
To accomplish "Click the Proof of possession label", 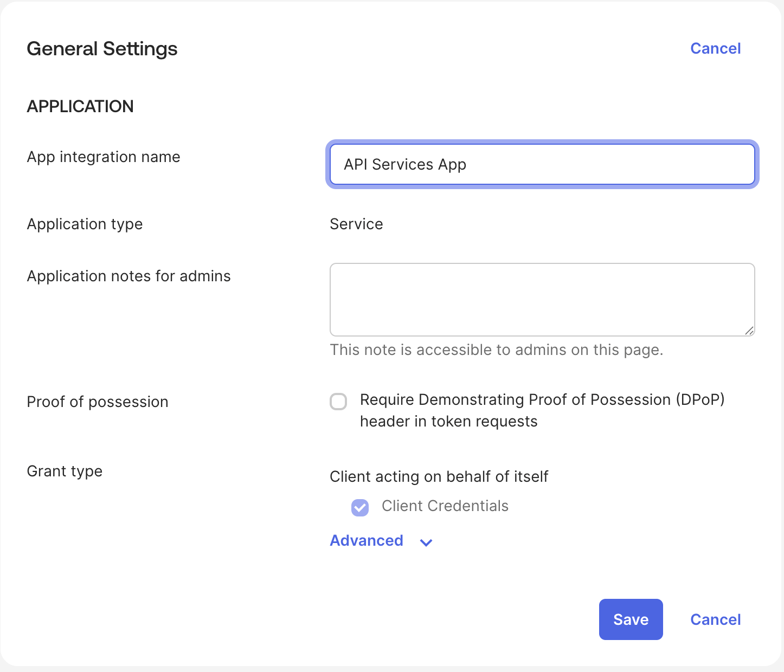I will coord(98,402).
